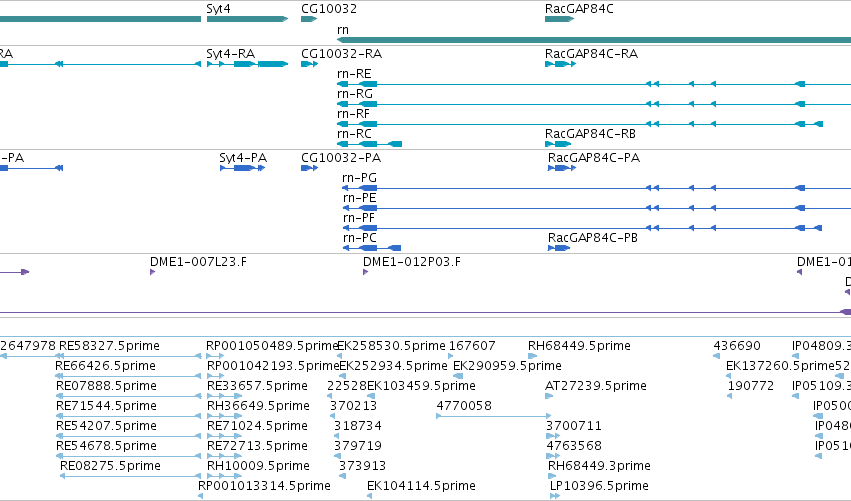Select the EK252934.5prime EST label
851x501 pixels.
click(393, 366)
